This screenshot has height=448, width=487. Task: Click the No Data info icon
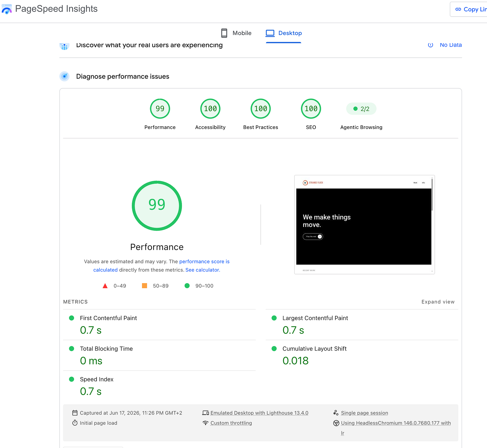[430, 45]
